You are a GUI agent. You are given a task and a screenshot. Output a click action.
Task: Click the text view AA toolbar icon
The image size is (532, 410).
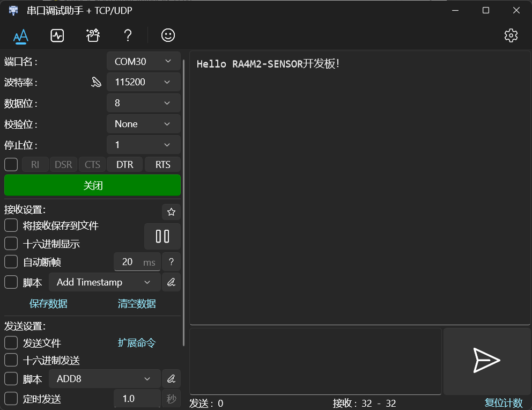(21, 36)
